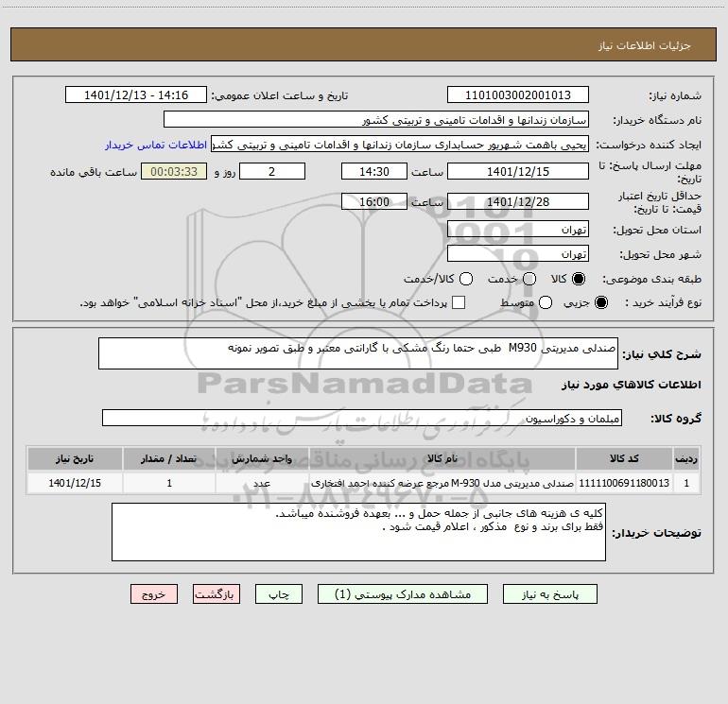Select the جزیی purchase type radio
The height and width of the screenshot is (704, 728).
tap(600, 302)
